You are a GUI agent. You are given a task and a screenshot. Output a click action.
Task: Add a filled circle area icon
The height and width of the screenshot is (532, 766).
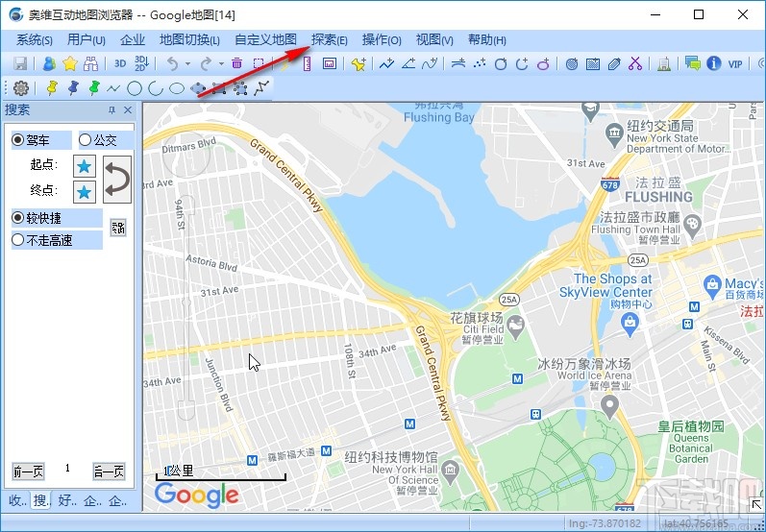pyautogui.click(x=572, y=63)
